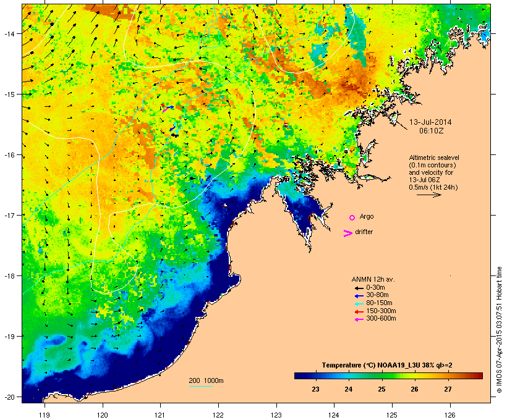Click the '300-600m' depth label

(x=381, y=319)
